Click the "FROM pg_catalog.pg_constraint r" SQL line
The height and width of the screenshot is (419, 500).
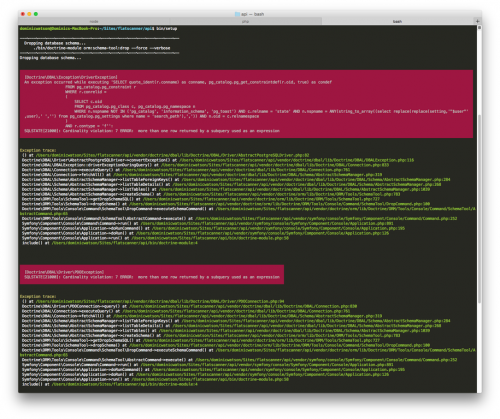[x=100, y=87]
